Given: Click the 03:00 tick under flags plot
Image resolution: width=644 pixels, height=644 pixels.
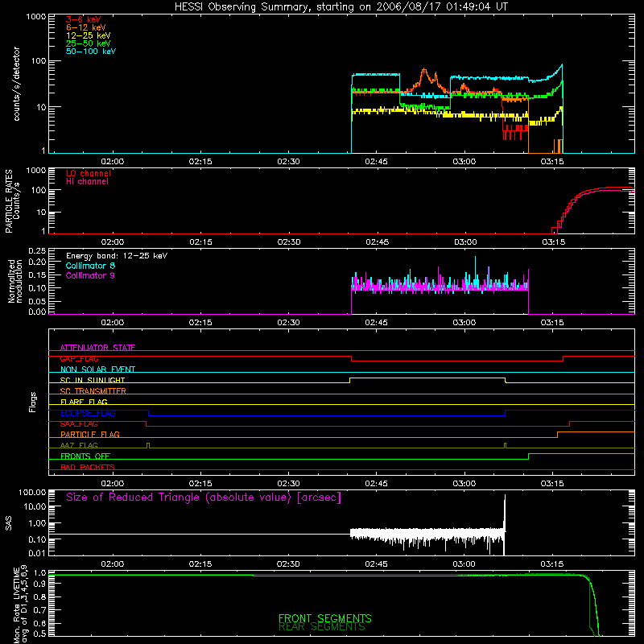Looking at the screenshot, I should pos(464,484).
